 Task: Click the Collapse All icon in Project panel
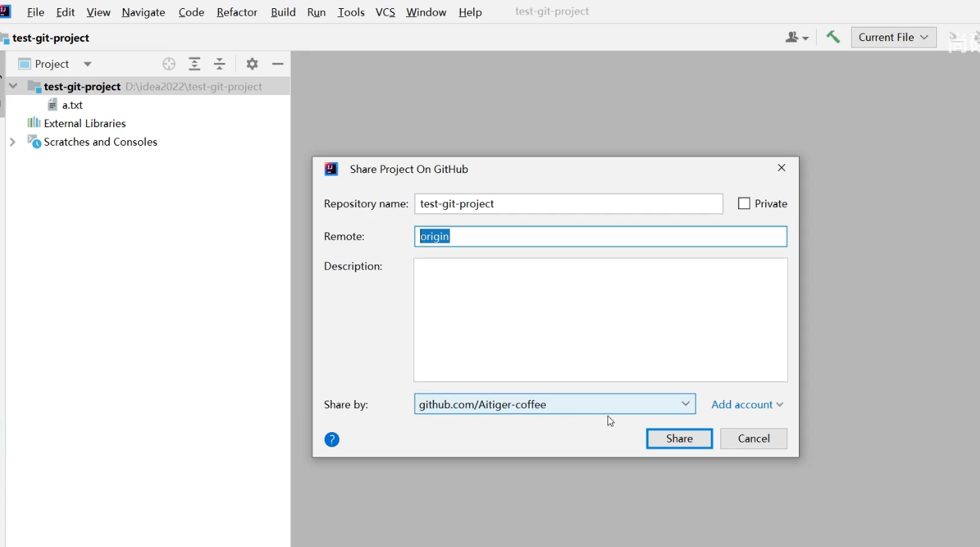tap(219, 64)
